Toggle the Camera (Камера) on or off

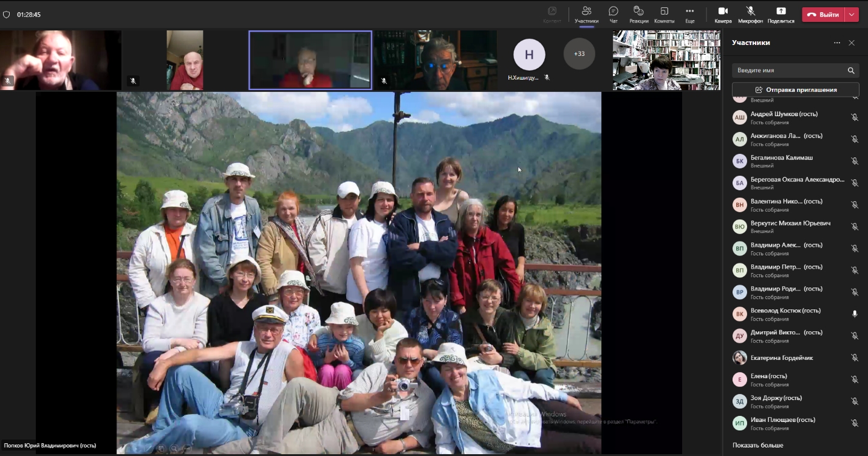723,14
